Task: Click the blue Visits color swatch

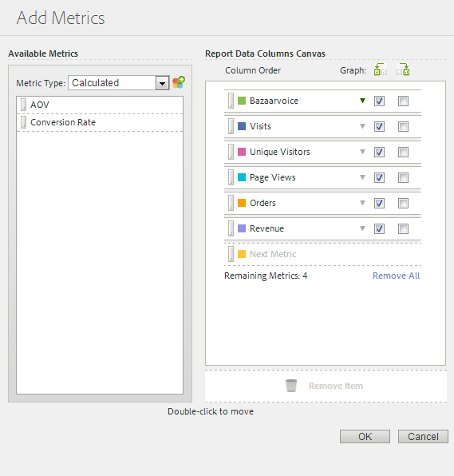Action: coord(242,126)
